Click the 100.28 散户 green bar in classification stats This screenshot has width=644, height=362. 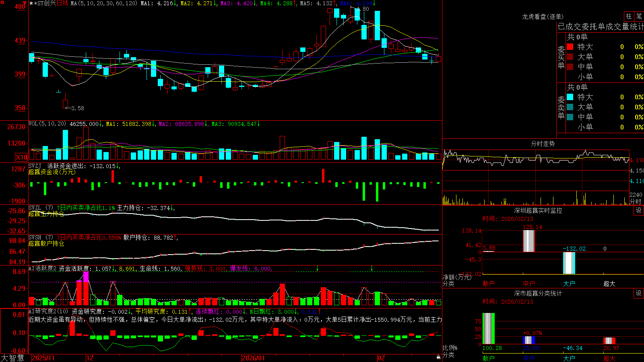pyautogui.click(x=488, y=329)
